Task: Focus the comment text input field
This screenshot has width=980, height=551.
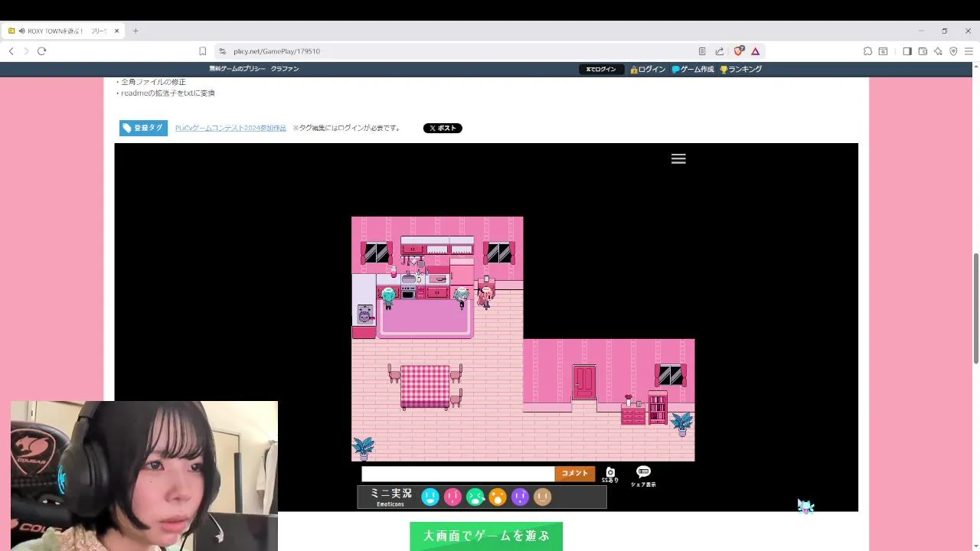Action: point(458,474)
